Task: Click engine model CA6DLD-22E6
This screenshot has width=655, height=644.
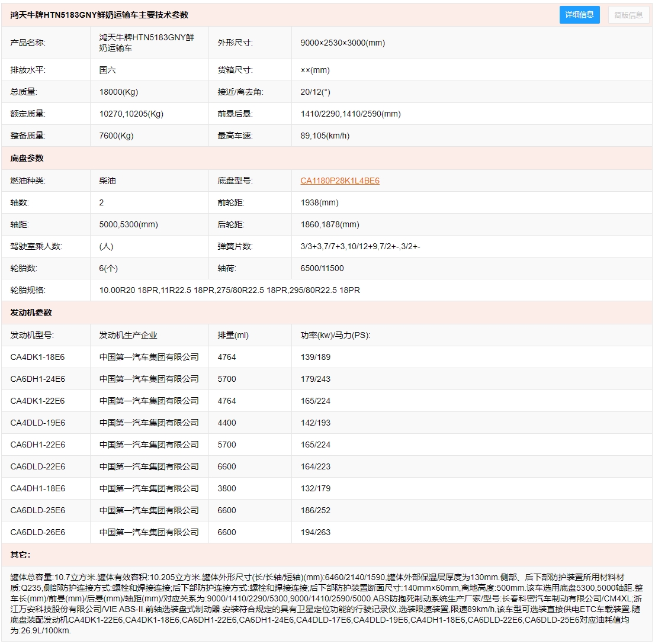Action: pos(37,466)
